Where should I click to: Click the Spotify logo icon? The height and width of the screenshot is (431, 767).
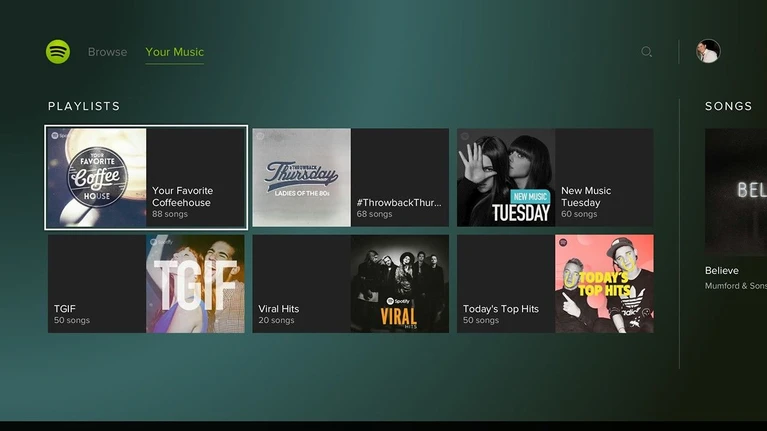(x=58, y=52)
